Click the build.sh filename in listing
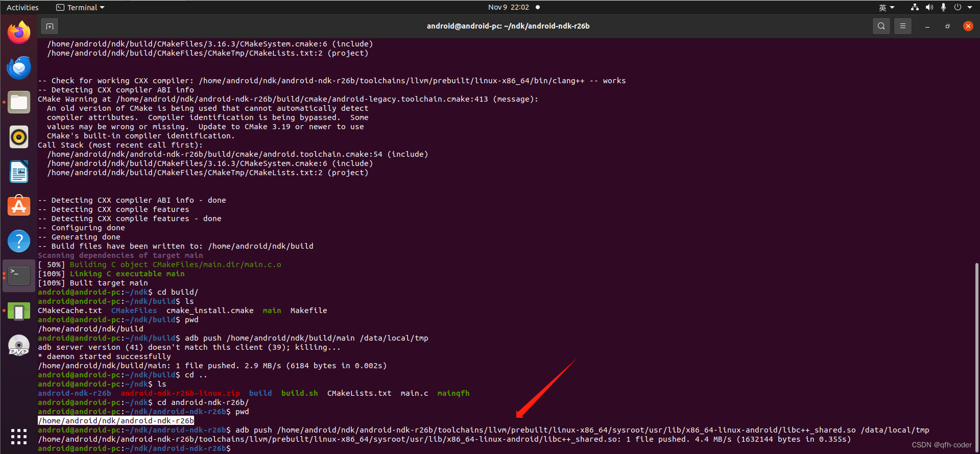 (300, 393)
